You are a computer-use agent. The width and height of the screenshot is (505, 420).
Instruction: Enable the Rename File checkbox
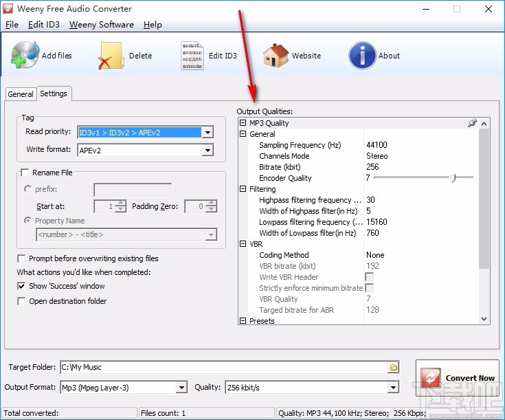(x=25, y=173)
